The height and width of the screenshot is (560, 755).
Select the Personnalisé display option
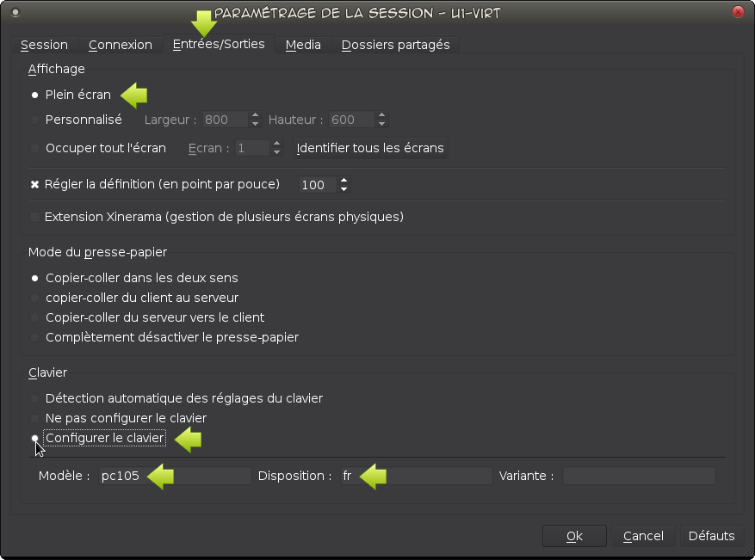click(35, 120)
